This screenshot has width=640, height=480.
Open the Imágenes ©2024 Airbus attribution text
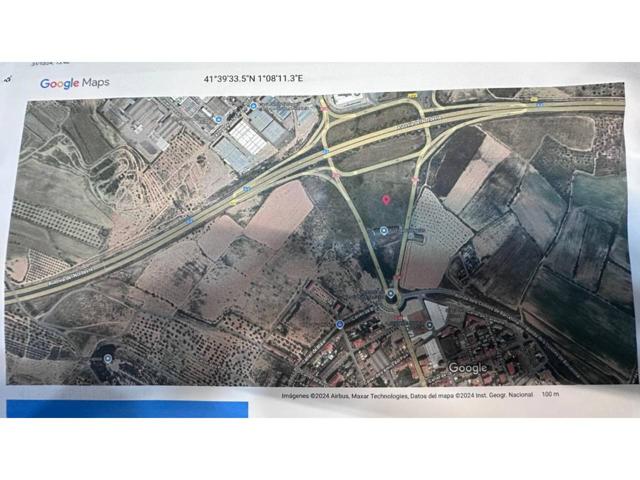(407, 395)
